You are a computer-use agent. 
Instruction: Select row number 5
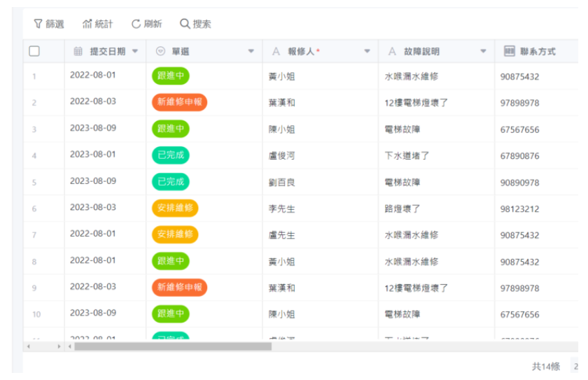(34, 183)
